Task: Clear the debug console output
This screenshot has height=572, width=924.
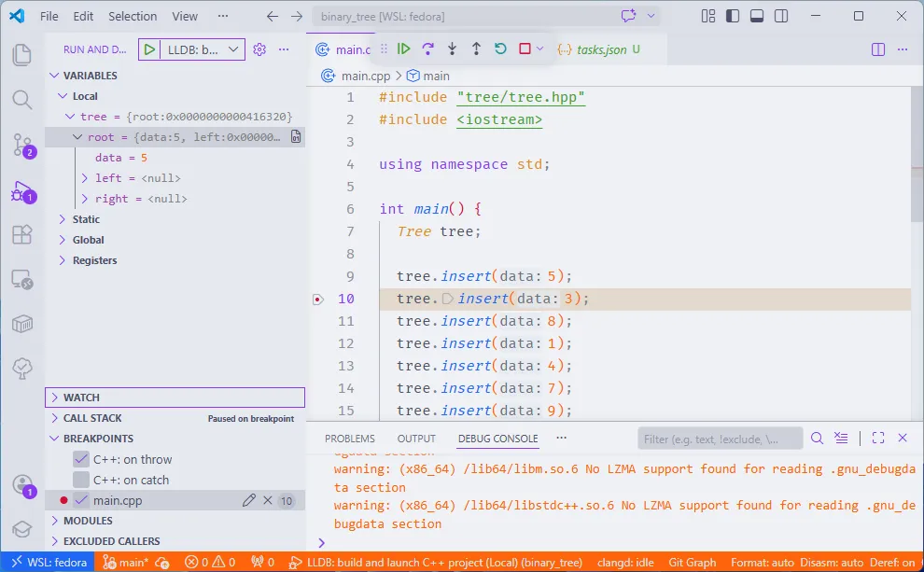Action: [841, 438]
